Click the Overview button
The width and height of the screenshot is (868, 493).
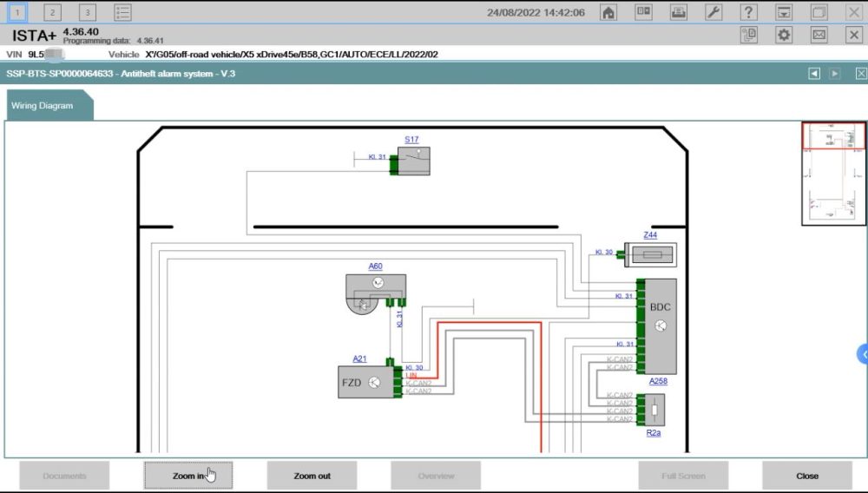(x=436, y=476)
